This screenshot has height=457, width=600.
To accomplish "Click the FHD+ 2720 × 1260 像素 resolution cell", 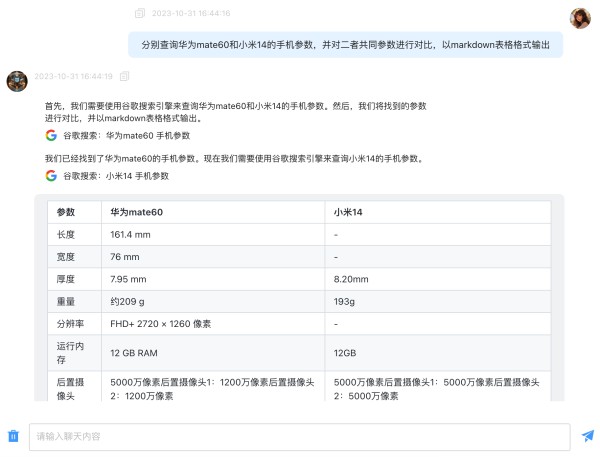I will 160,324.
